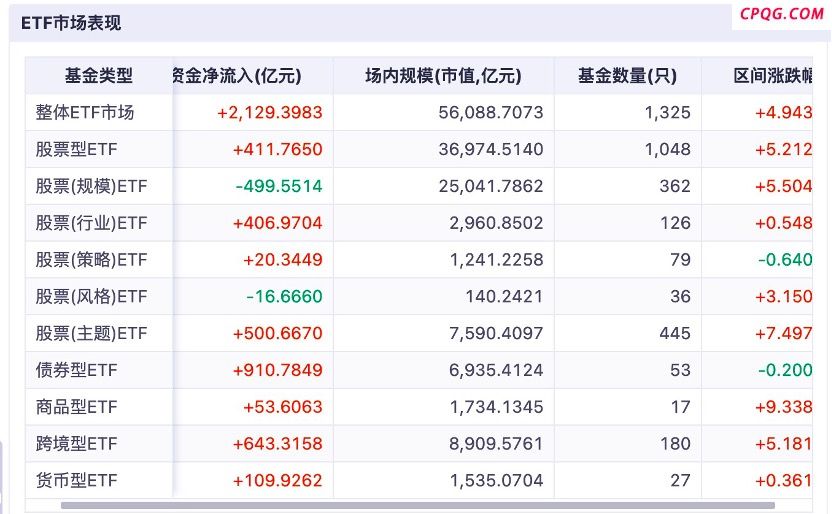The image size is (832, 514).
Task: Select the 股票(规模)ETF row label
Action: [91, 187]
